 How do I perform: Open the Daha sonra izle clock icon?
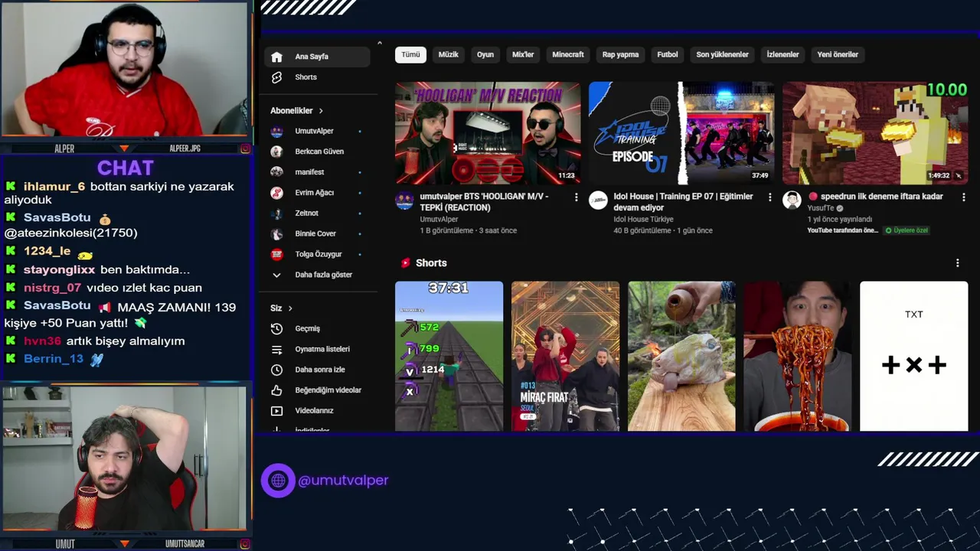(277, 370)
